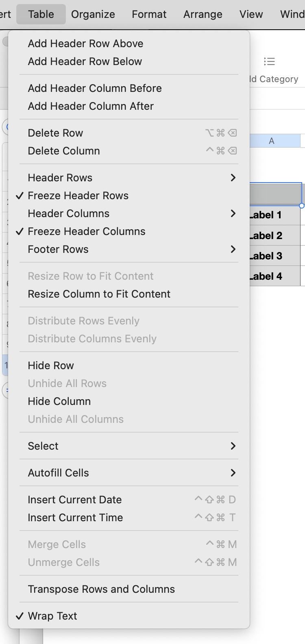The width and height of the screenshot is (305, 644).
Task: Choose Add Header Row Above
Action: tap(85, 44)
